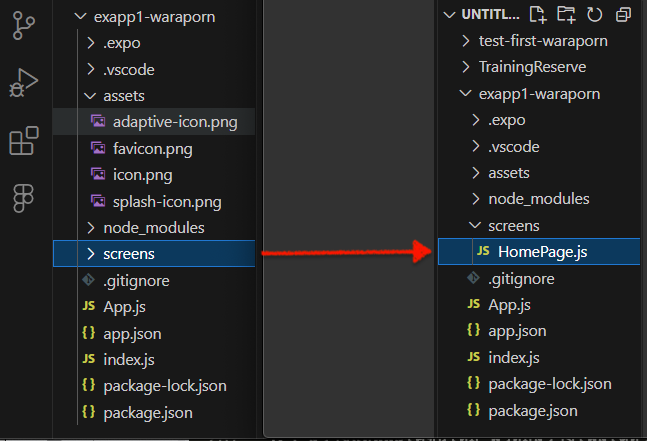
Task: Select splash-icon.png file
Action: click(167, 201)
